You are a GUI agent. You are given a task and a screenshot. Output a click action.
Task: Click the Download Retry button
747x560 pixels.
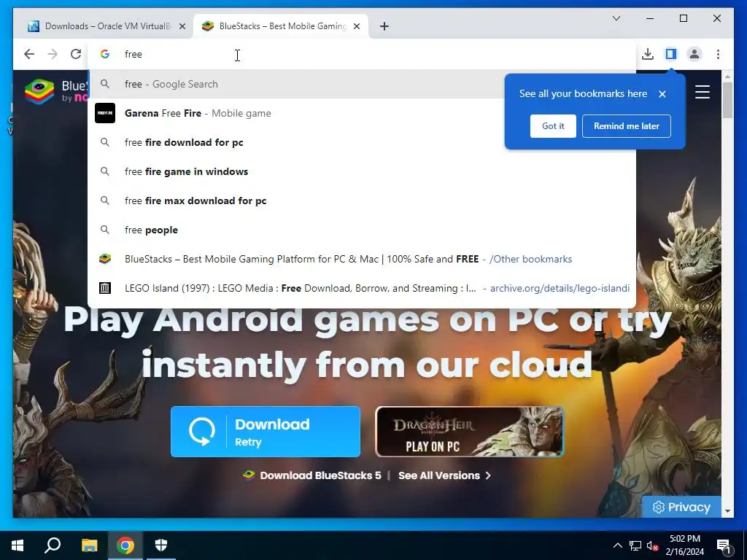266,432
